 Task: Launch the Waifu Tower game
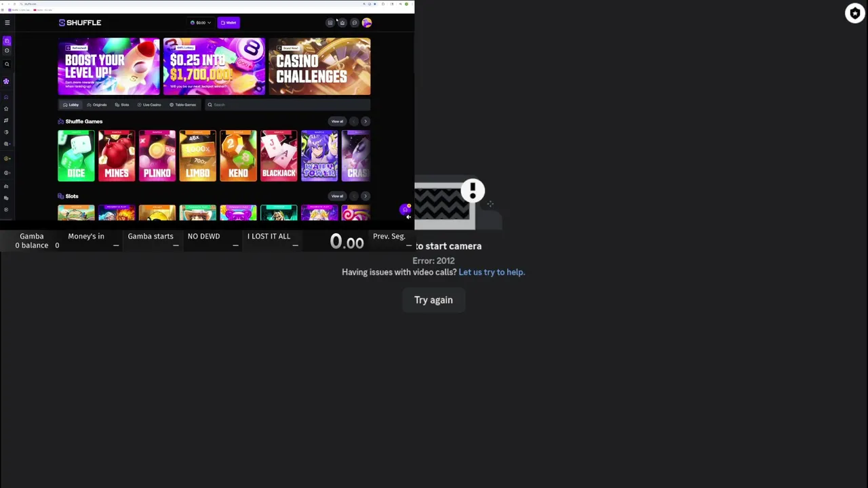tap(319, 156)
